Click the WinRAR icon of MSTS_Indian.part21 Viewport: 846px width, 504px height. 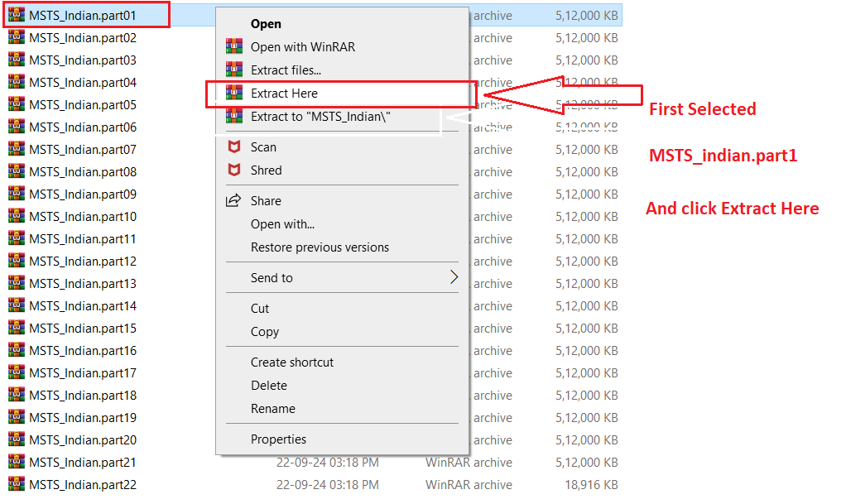(17, 462)
